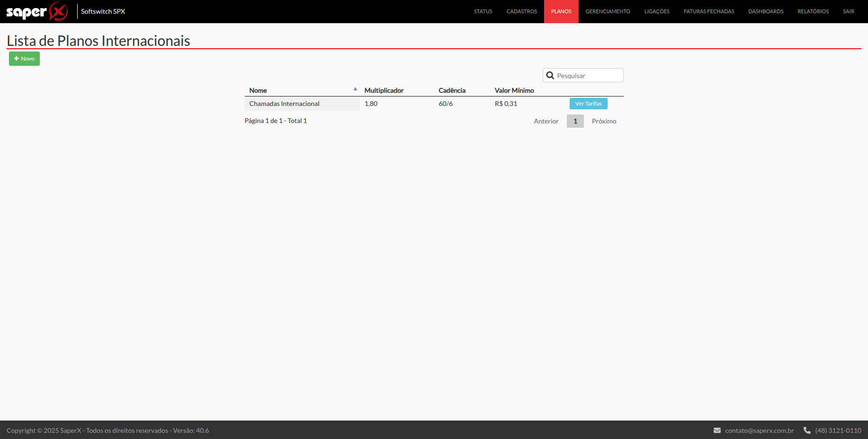Click the phone icon in footer
868x439 pixels.
point(807,430)
